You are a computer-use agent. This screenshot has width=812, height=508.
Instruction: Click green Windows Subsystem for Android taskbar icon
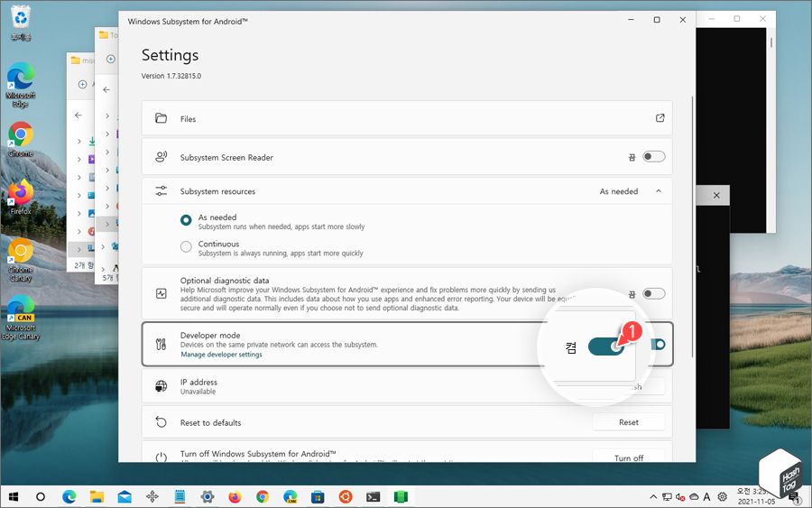[401, 497]
